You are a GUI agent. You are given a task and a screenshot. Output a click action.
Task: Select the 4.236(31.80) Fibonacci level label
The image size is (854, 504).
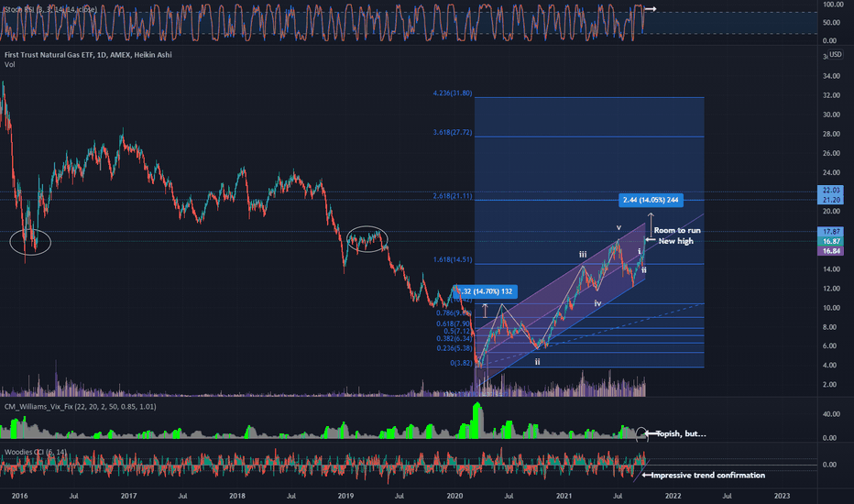coord(453,93)
